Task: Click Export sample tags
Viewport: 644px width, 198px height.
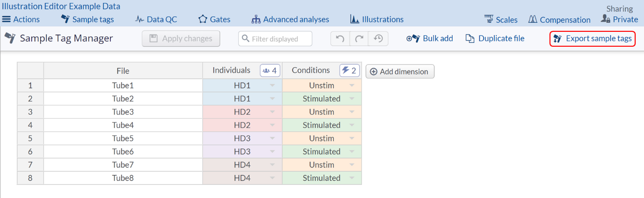Action: pos(593,39)
